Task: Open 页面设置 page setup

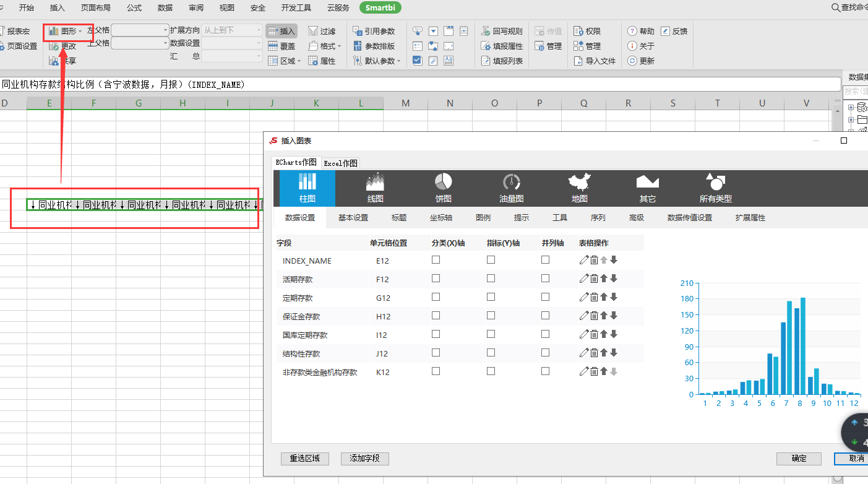Action: 18,46
